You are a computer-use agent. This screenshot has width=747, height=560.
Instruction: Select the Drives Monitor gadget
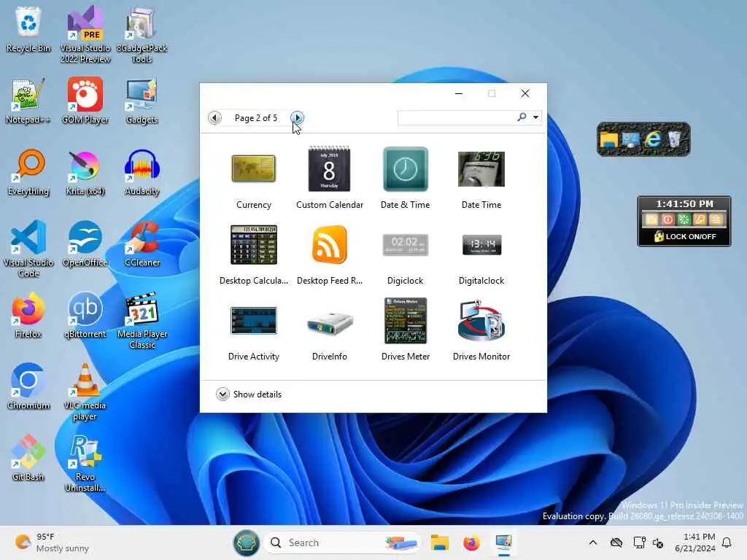(481, 330)
